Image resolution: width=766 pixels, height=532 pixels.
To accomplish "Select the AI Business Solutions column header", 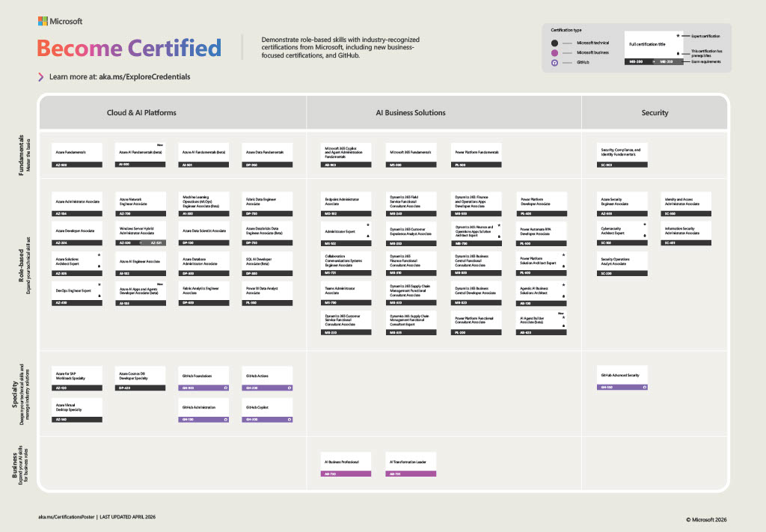I will click(410, 113).
